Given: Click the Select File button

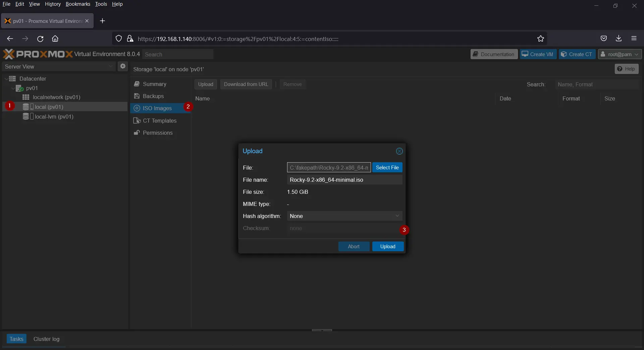Looking at the screenshot, I should 387,167.
